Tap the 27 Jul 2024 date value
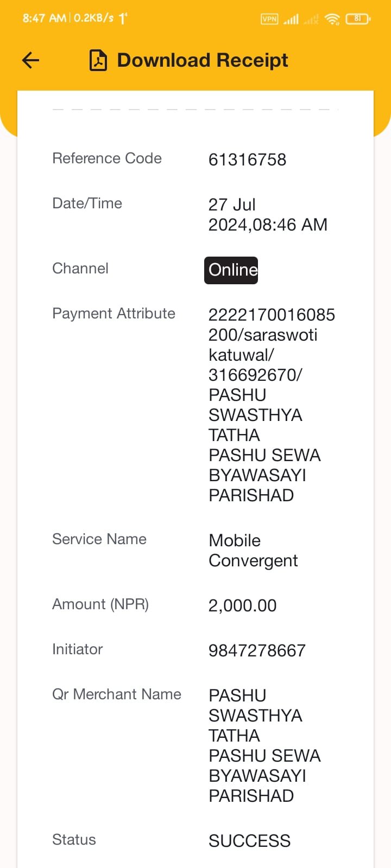Image resolution: width=391 pixels, height=868 pixels. 268,215
